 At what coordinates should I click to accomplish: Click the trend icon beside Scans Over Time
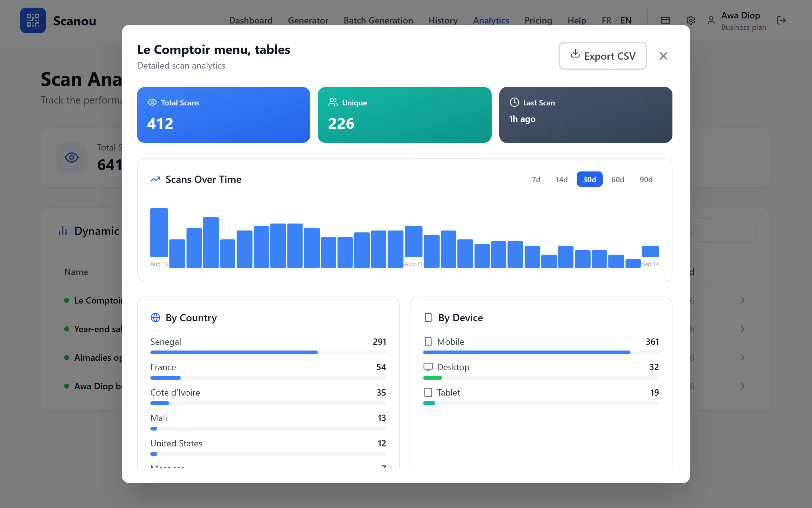click(155, 179)
